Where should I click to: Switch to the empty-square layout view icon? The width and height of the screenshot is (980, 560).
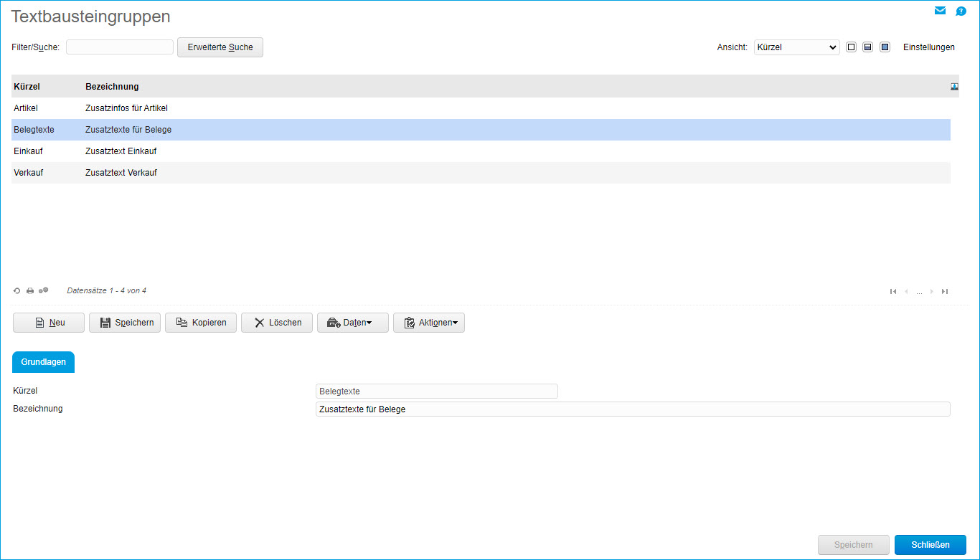(852, 47)
